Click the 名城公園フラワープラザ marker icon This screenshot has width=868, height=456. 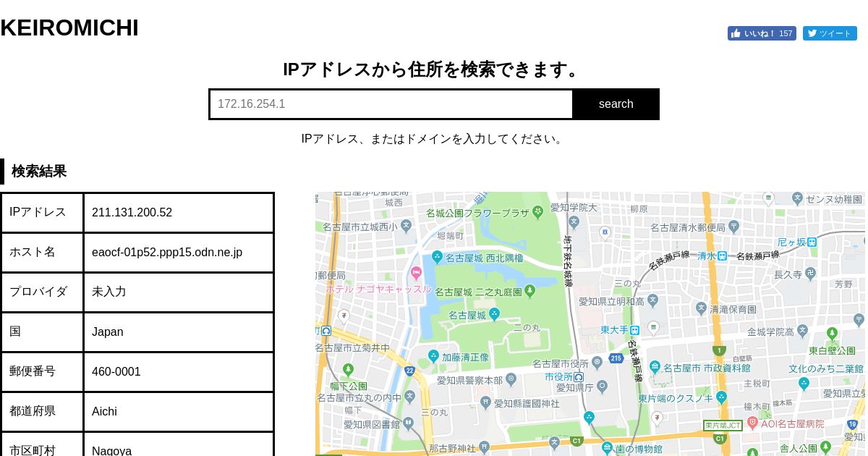tap(537, 212)
